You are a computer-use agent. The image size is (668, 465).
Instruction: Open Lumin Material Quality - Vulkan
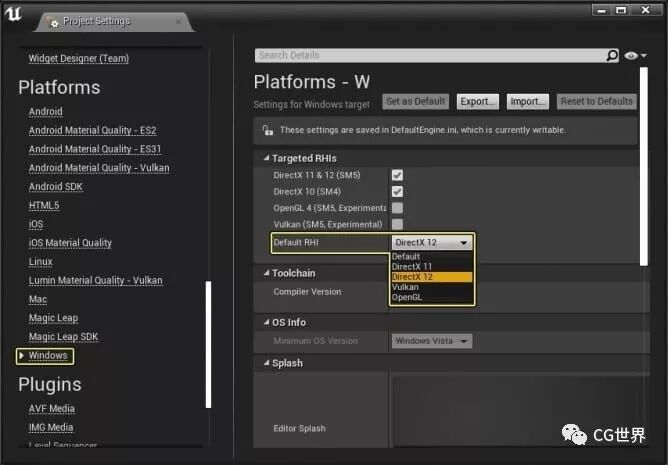(x=95, y=280)
